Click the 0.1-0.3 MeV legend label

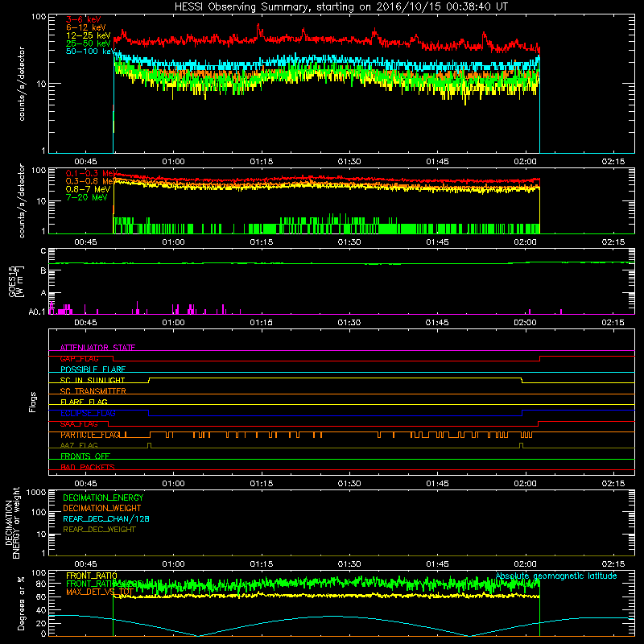91,173
